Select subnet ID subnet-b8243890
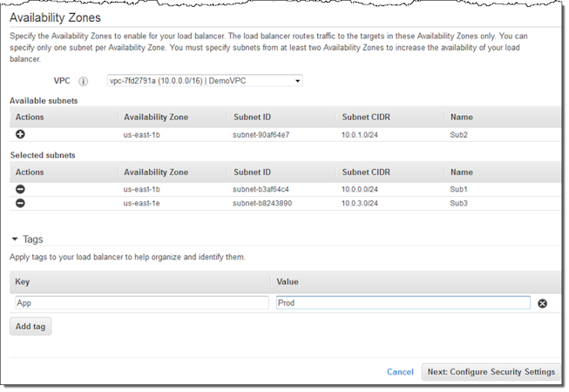The image size is (569, 392). [x=262, y=203]
